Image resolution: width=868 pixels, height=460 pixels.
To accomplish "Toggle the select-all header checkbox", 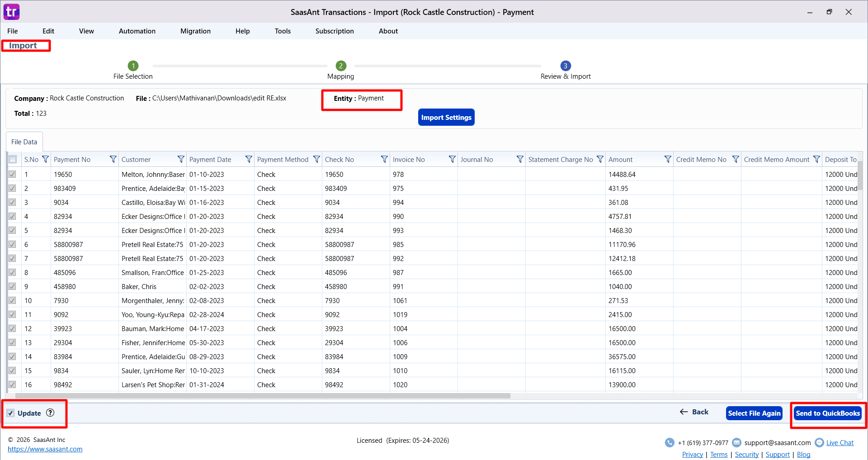I will tap(13, 159).
